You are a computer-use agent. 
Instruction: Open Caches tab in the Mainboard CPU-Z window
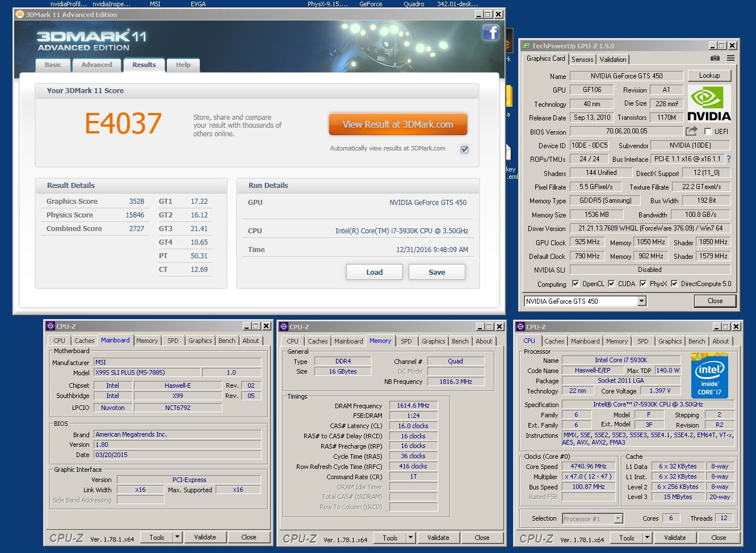[85, 341]
